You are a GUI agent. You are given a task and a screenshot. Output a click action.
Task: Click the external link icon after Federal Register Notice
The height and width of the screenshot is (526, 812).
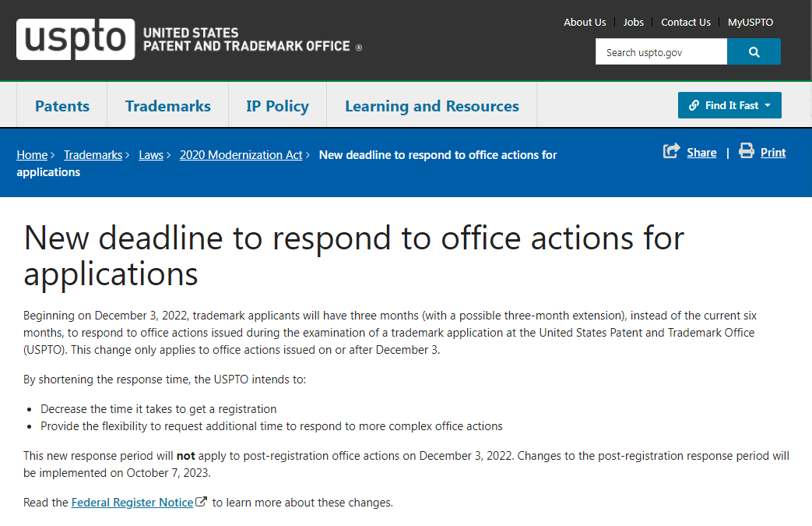click(201, 502)
